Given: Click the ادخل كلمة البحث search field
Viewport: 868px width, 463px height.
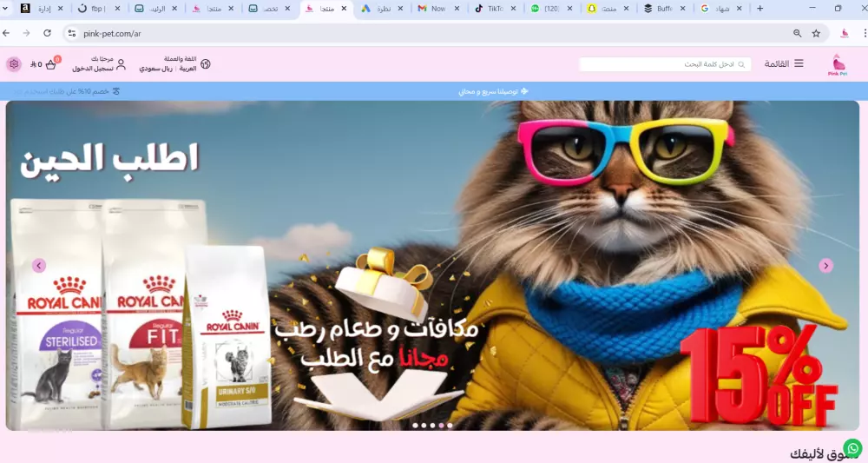Looking at the screenshot, I should tap(665, 64).
